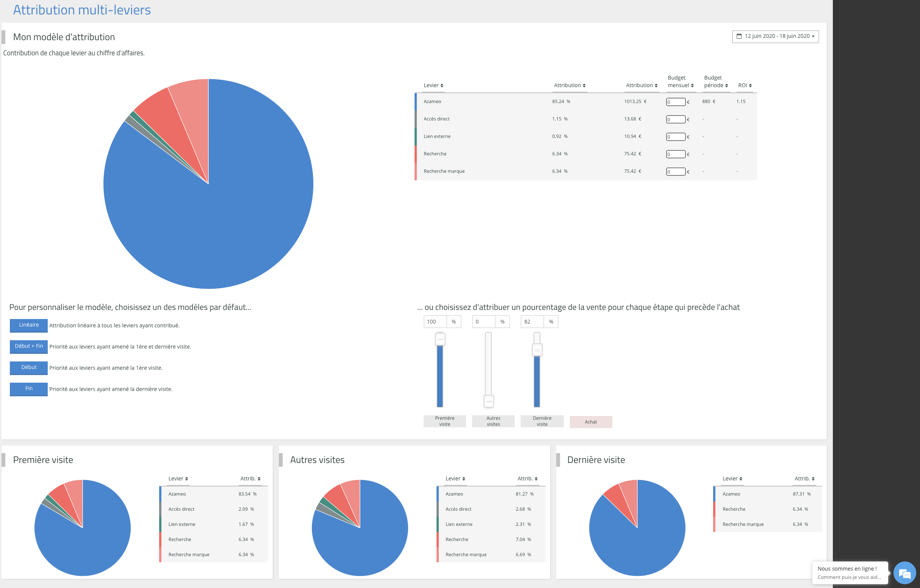Sort main table by Attribution euro column
This screenshot has height=588, width=920.
click(x=641, y=85)
